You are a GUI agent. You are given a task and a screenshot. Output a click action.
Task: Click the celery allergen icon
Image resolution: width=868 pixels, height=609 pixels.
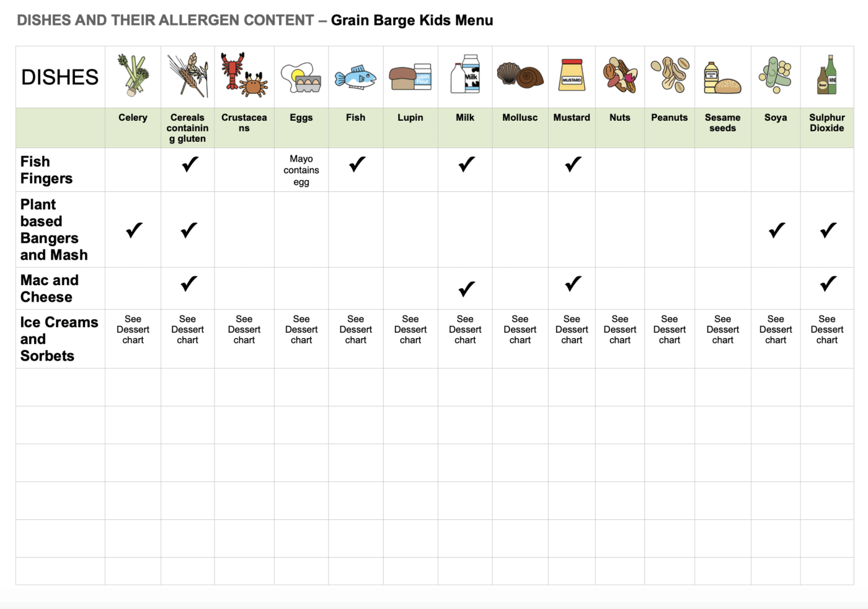[134, 76]
